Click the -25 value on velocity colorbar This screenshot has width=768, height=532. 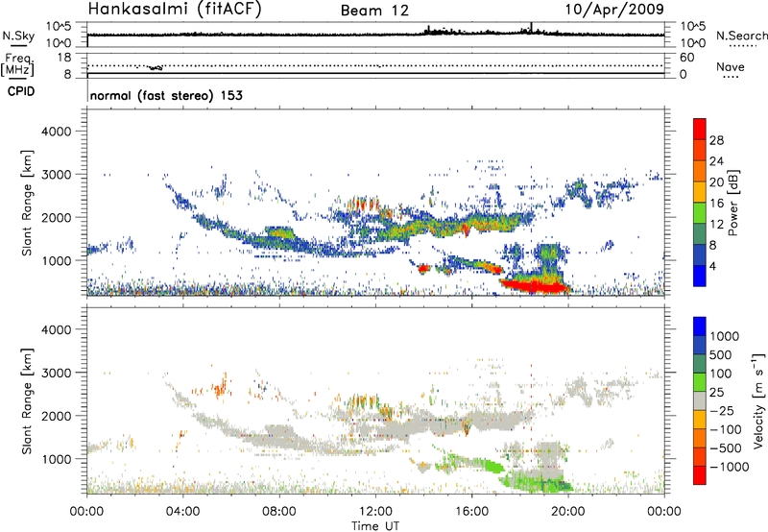[x=722, y=411]
